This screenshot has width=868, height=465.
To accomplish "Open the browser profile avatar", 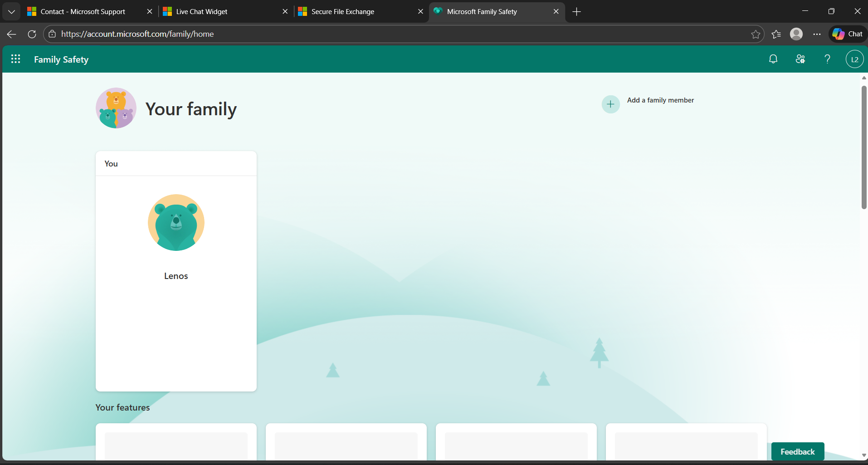I will coord(797,34).
